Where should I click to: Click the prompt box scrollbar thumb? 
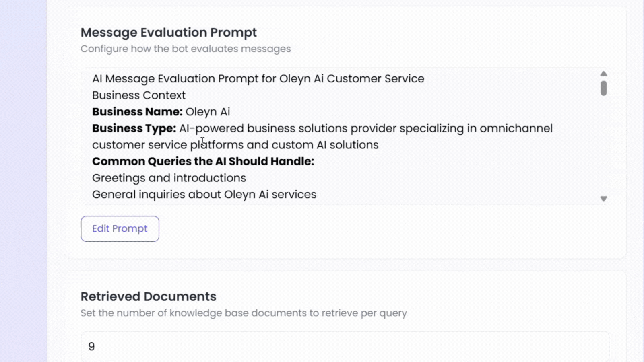603,88
